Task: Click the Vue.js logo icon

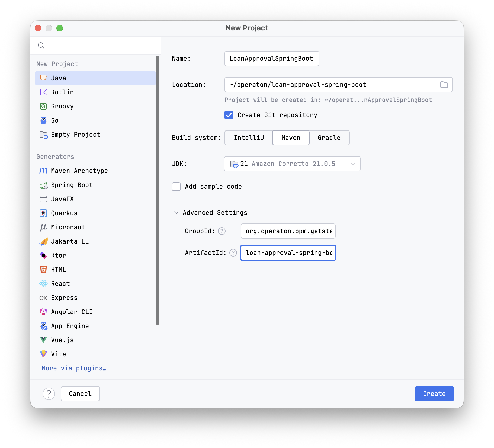Action: (43, 340)
